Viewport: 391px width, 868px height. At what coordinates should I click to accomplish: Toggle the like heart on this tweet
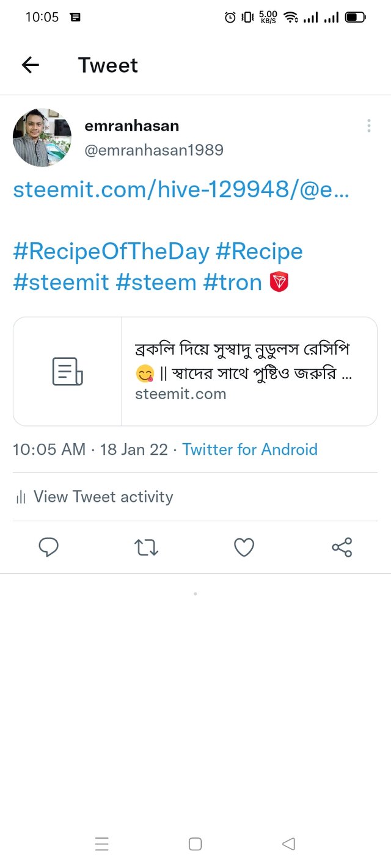click(244, 548)
